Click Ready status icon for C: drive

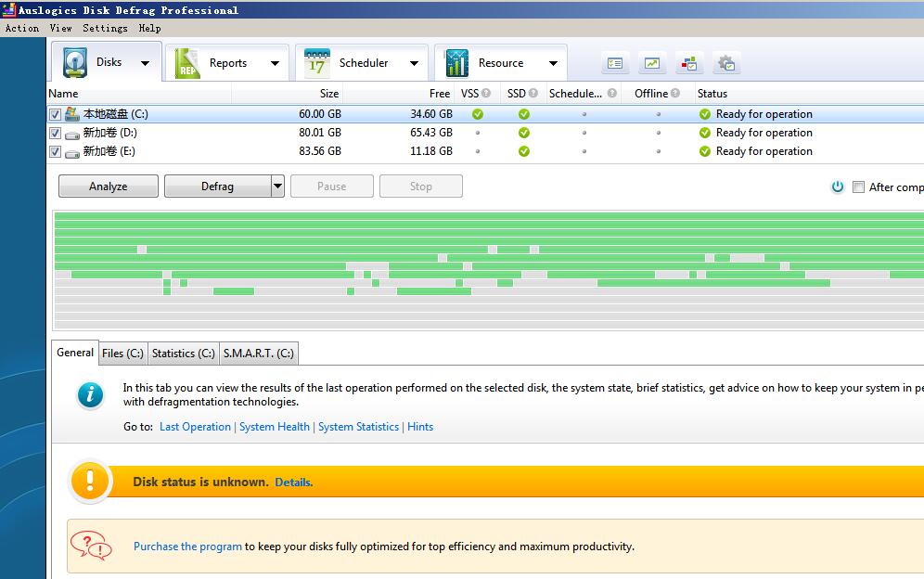[x=704, y=114]
